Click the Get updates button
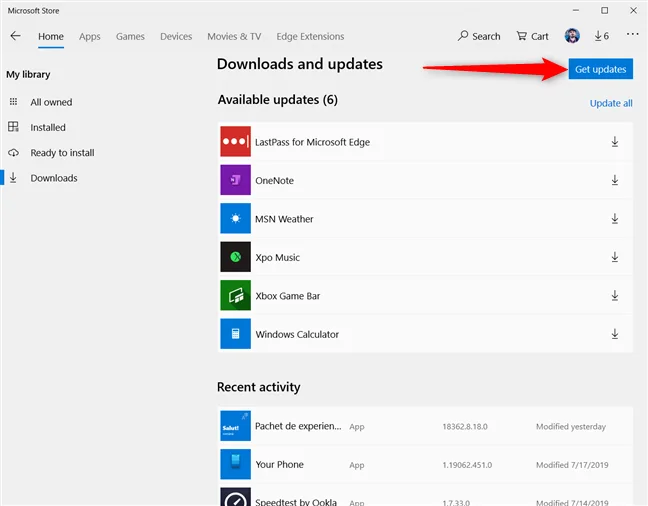Viewport: 648px width, 506px height. coord(600,69)
